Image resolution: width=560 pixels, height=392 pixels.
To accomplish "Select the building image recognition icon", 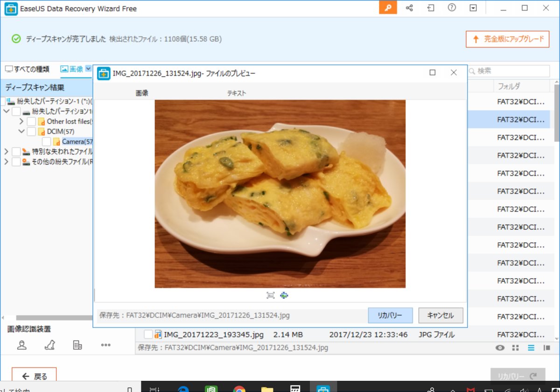I will tap(77, 345).
